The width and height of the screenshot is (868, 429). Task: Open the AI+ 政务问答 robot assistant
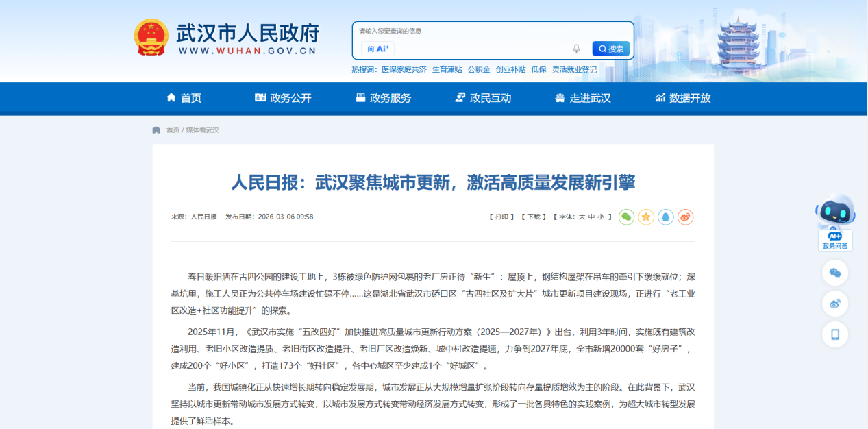tap(835, 223)
